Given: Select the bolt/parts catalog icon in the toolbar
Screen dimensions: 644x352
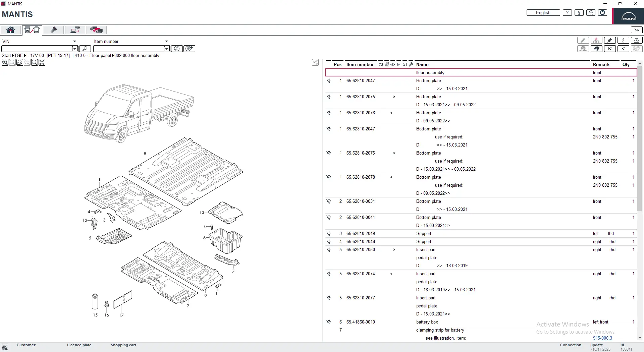Looking at the screenshot, I should pos(54,30).
